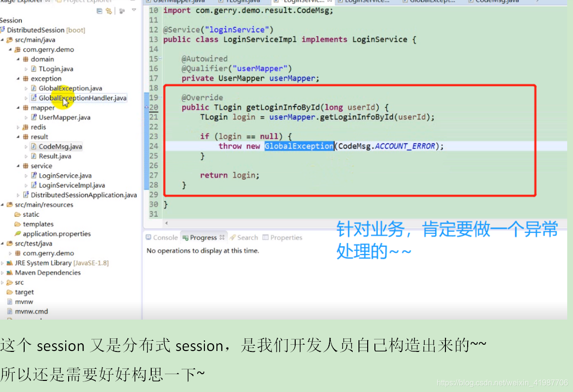Screen dimensions: 573x392
Task: Click the JRE System Library icon
Action: click(x=10, y=263)
